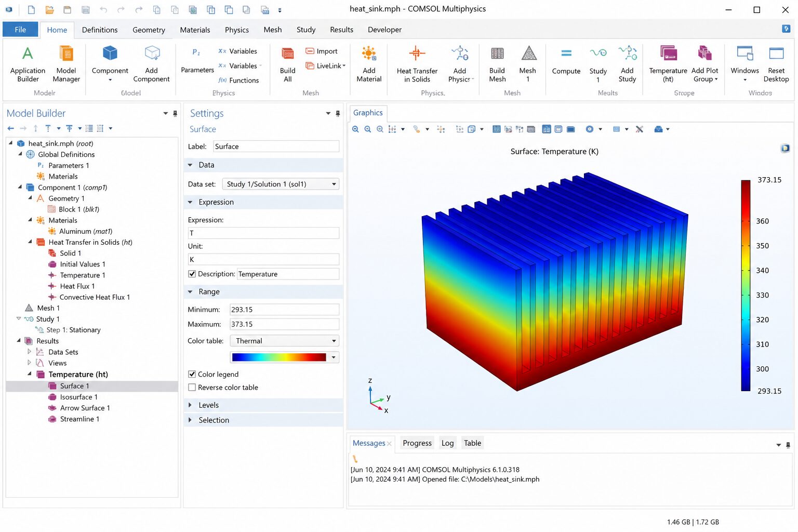Click the Model Builder back arrow
This screenshot has width=798, height=532.
tap(11, 128)
